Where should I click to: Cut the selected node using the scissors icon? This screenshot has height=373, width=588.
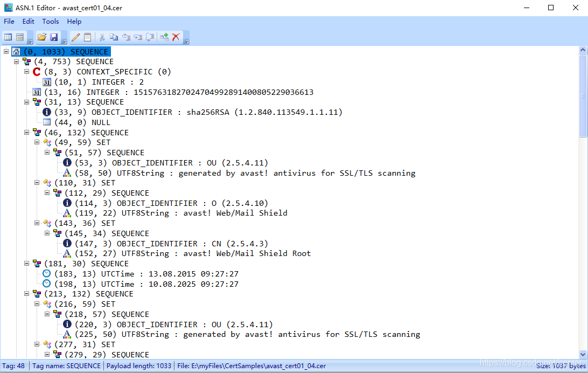pyautogui.click(x=101, y=37)
